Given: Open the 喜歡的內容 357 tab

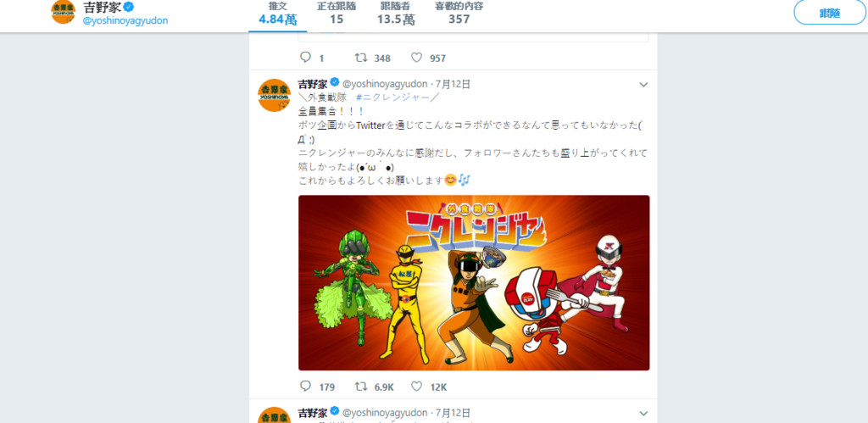Looking at the screenshot, I should point(459,14).
